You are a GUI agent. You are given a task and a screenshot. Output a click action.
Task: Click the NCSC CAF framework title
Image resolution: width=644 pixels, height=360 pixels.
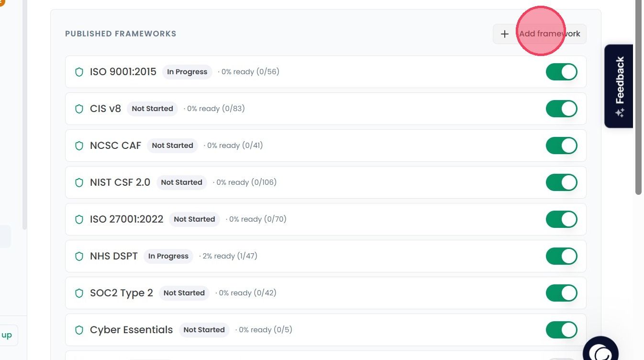point(115,146)
